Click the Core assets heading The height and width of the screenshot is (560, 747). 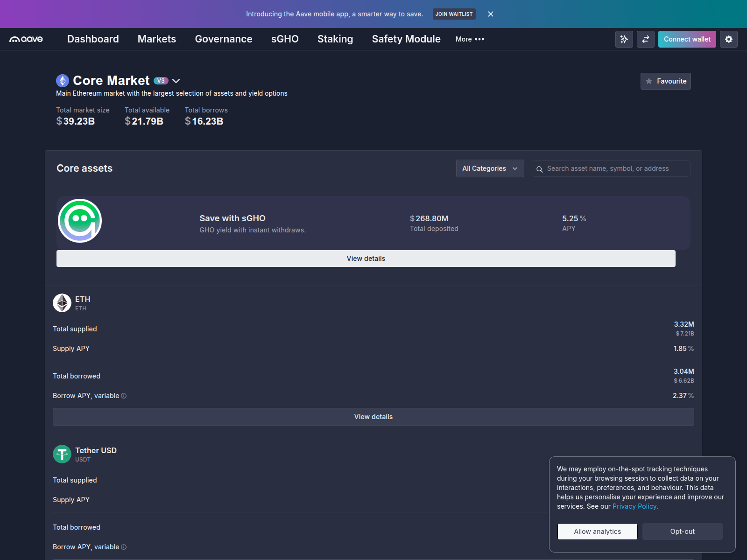coord(85,168)
